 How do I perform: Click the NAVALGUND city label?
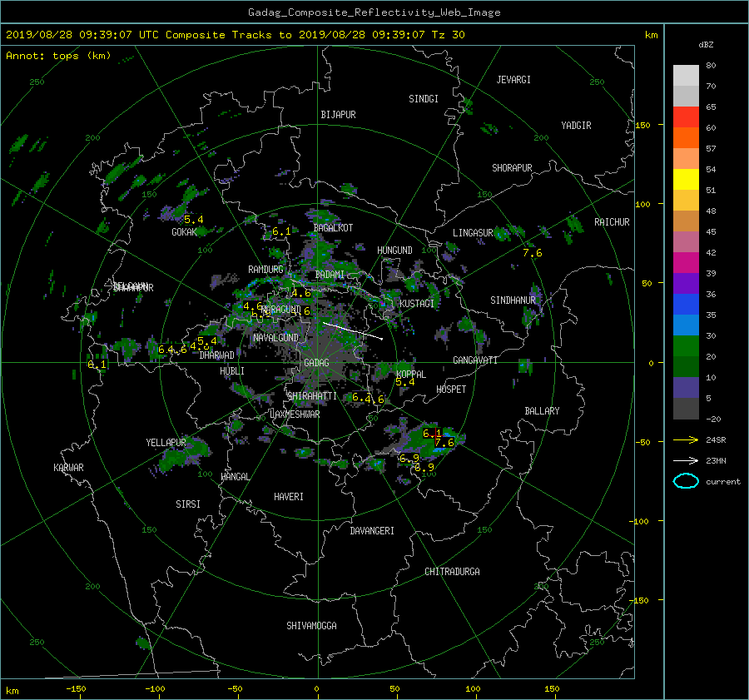pos(275,338)
